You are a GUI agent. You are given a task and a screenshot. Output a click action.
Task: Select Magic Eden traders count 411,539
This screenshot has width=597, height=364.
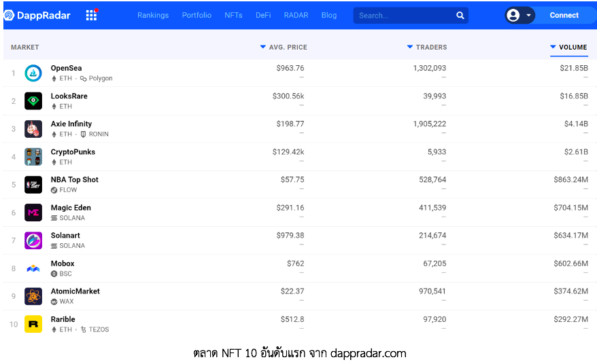click(432, 208)
